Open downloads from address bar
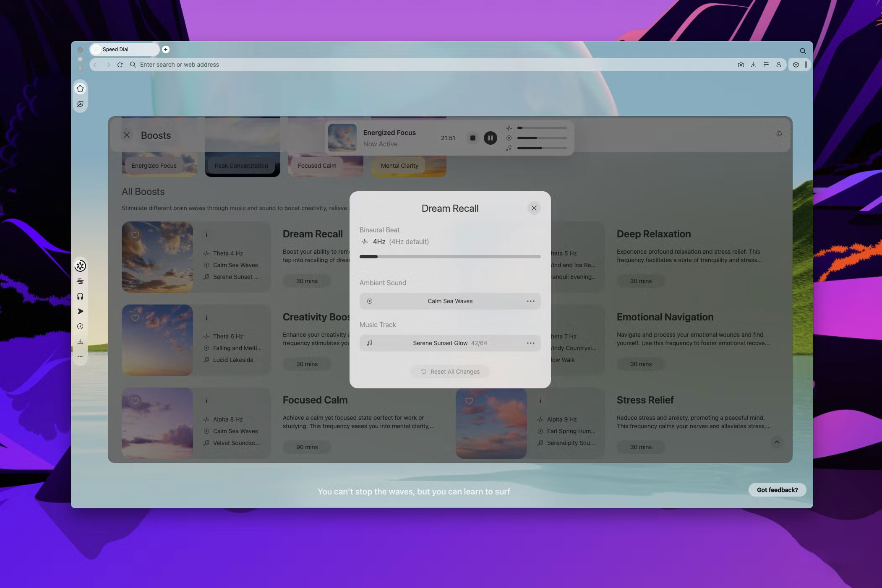This screenshot has width=882, height=588. 754,65
